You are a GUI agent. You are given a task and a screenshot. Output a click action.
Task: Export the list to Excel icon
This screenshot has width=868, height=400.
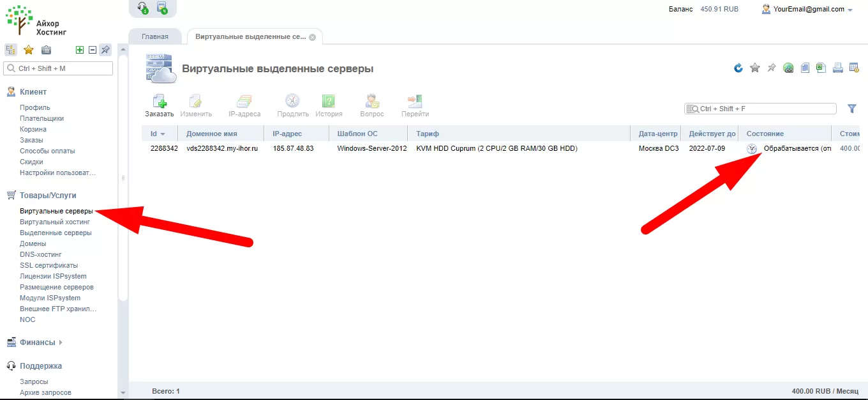pyautogui.click(x=821, y=68)
